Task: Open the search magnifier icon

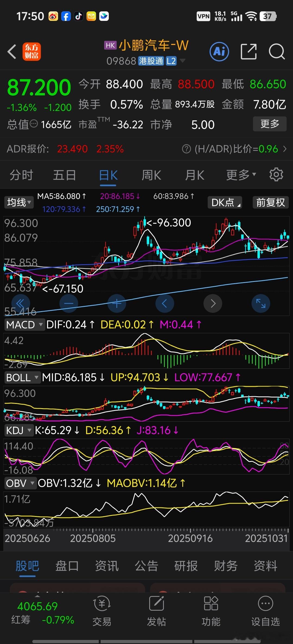Action: pyautogui.click(x=277, y=51)
